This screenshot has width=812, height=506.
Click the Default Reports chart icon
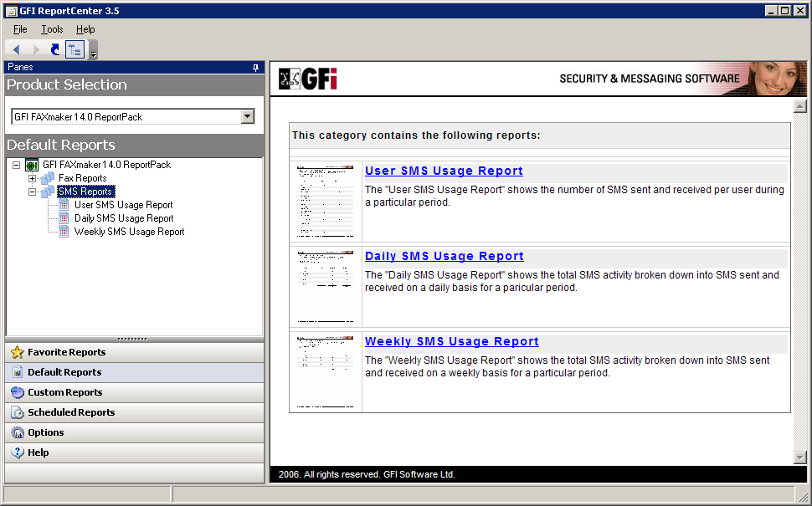(x=18, y=372)
